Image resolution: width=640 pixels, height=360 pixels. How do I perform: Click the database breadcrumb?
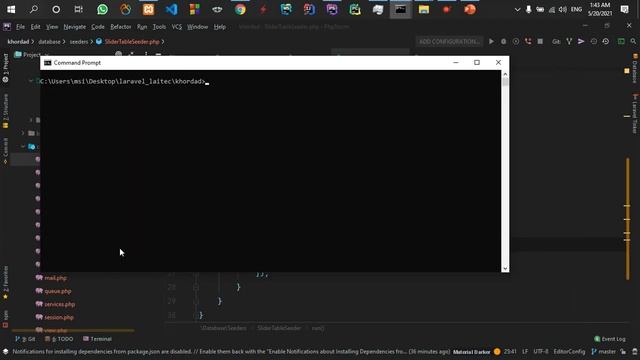click(49, 42)
